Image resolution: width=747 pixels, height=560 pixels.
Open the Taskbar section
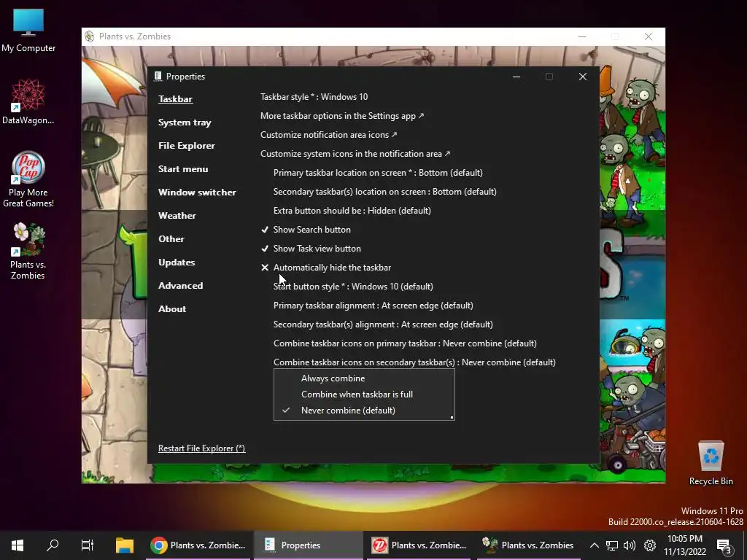tap(175, 99)
